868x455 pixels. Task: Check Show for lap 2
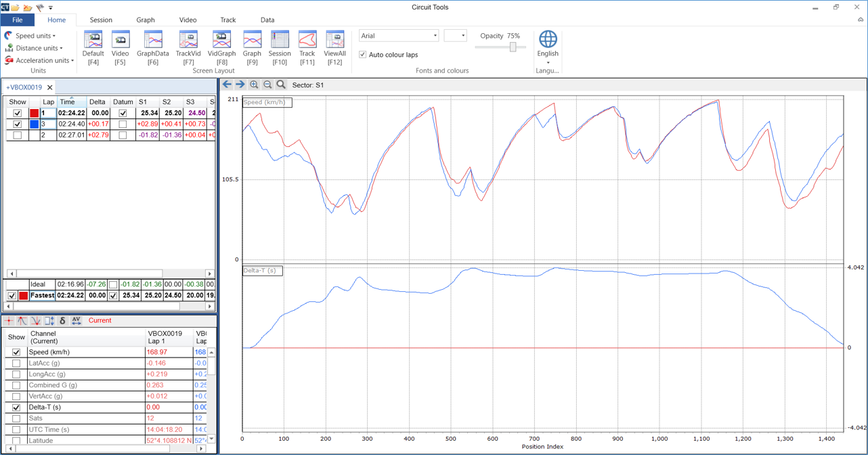pyautogui.click(x=17, y=135)
